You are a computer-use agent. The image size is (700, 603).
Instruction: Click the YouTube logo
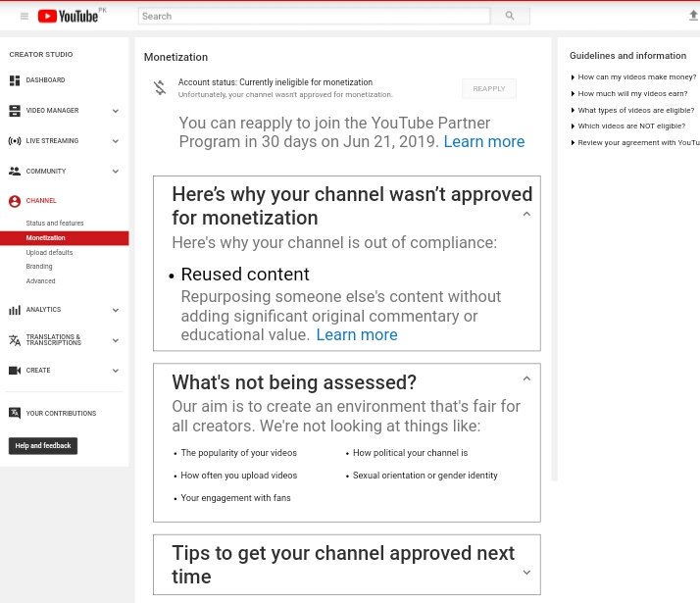[68, 16]
